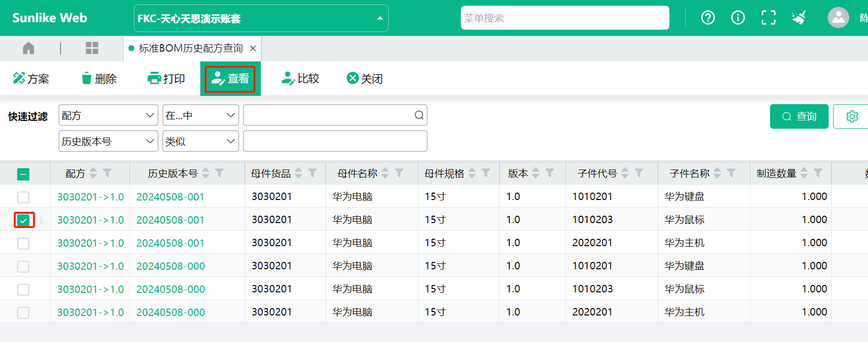Open the 在...中 operator dropdown

point(201,115)
